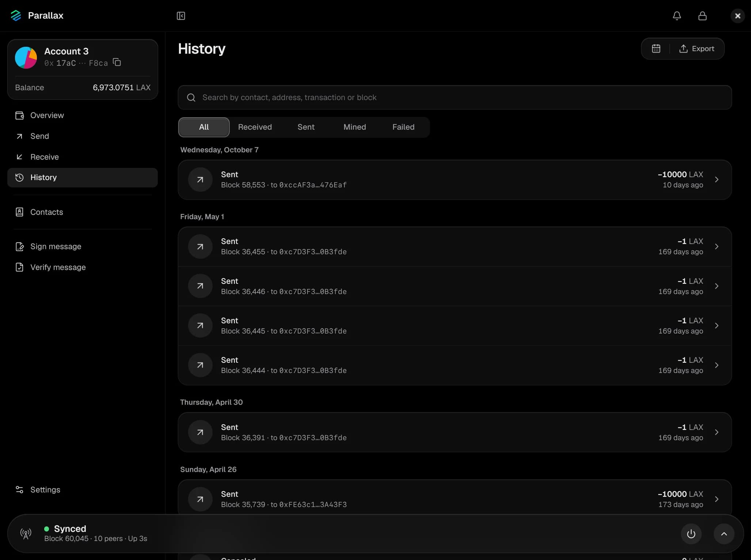Click the network antenna status icon
Image resolution: width=751 pixels, height=560 pixels.
tap(26, 534)
